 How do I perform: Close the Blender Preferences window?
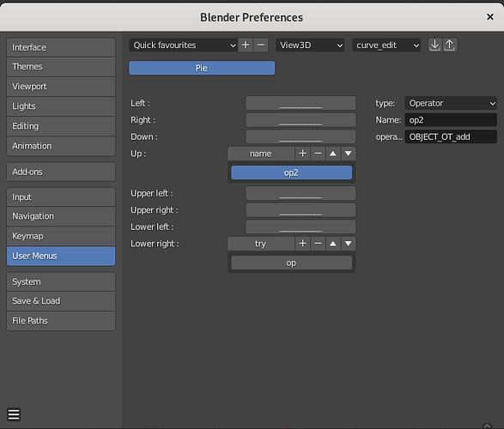(x=490, y=16)
